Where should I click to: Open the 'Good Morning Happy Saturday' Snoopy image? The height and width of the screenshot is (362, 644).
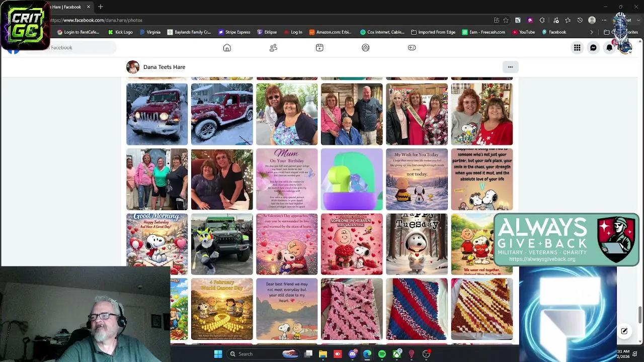point(157,244)
